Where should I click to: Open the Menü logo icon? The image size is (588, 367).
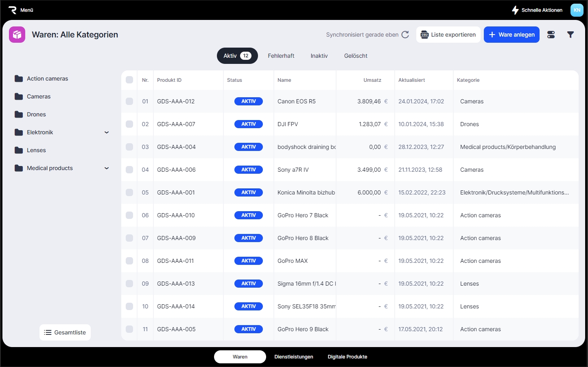click(13, 10)
